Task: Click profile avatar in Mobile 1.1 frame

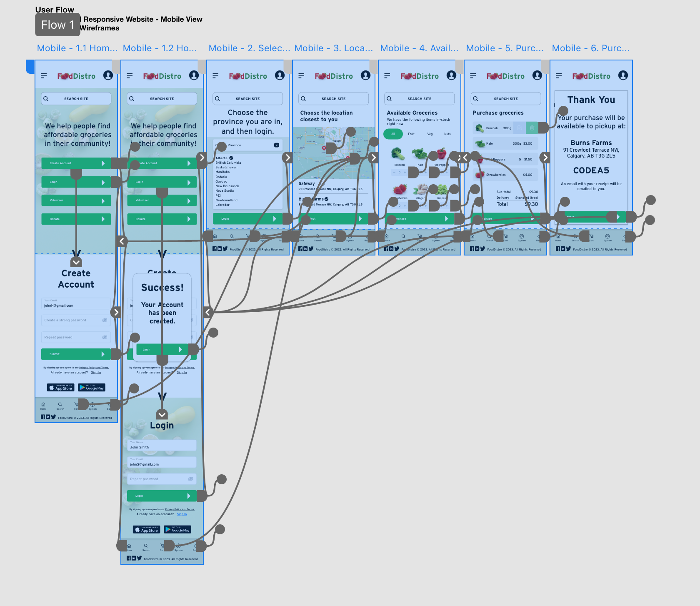Action: pos(108,75)
